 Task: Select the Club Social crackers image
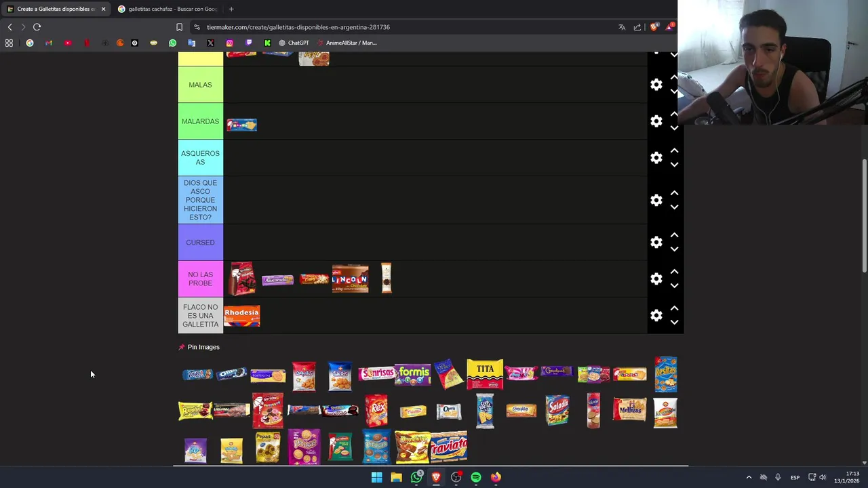[x=485, y=411]
